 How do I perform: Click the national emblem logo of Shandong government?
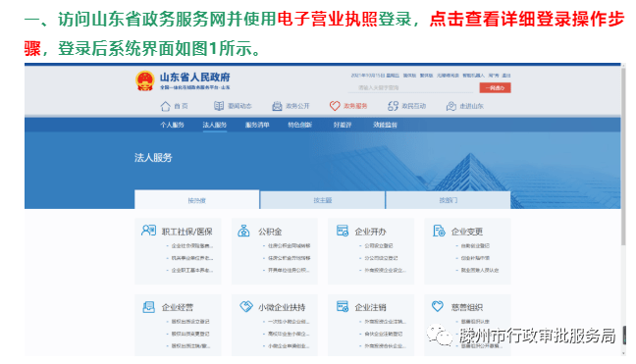pos(145,80)
